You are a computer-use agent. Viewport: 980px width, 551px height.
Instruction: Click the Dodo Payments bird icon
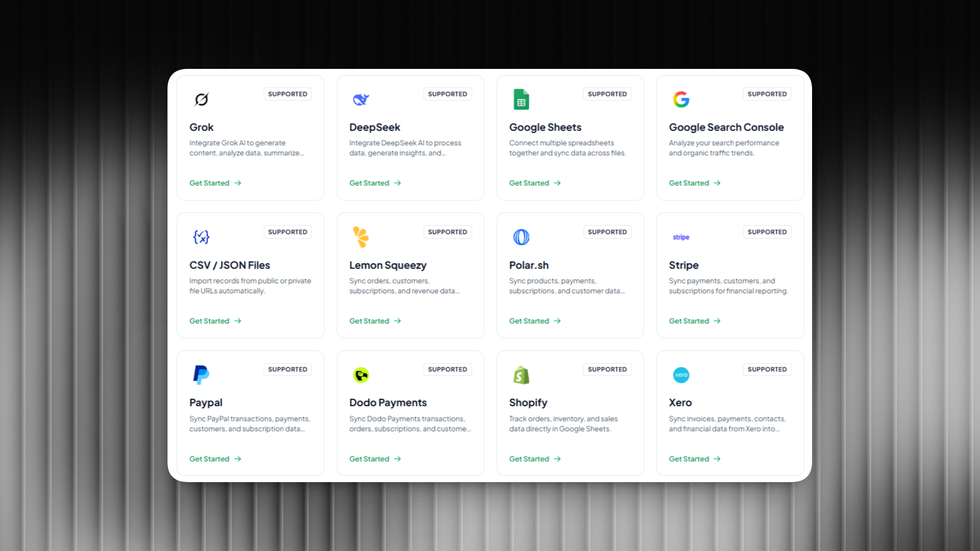point(361,374)
